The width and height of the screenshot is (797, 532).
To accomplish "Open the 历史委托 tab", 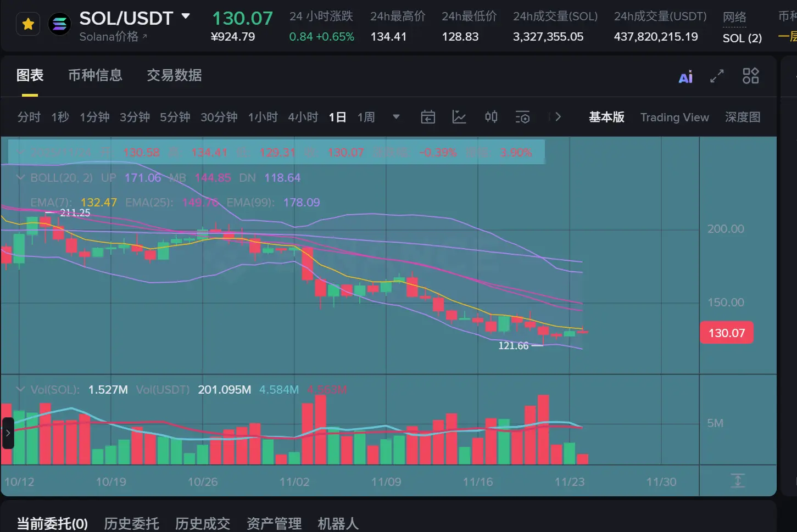I will 131,523.
